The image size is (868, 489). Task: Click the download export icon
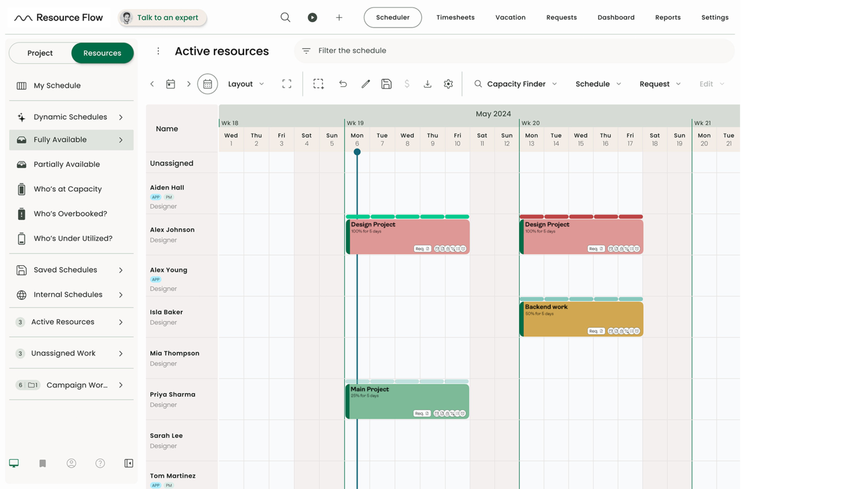point(428,84)
